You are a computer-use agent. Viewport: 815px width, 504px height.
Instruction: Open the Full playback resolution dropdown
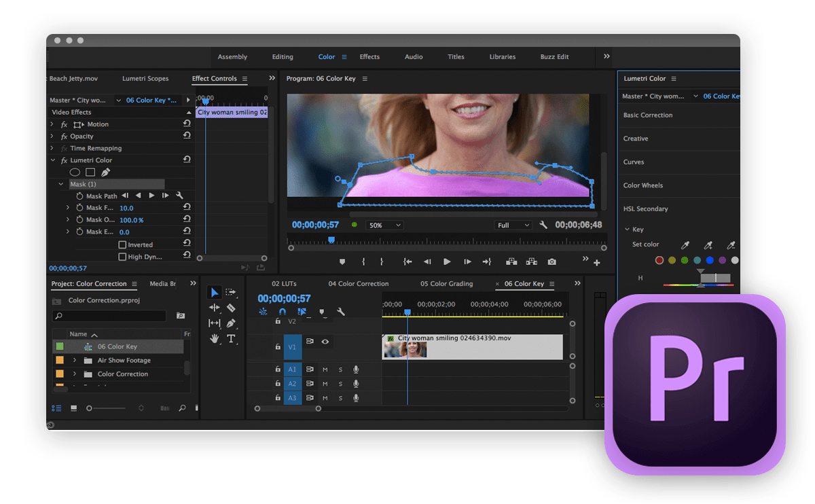[513, 225]
